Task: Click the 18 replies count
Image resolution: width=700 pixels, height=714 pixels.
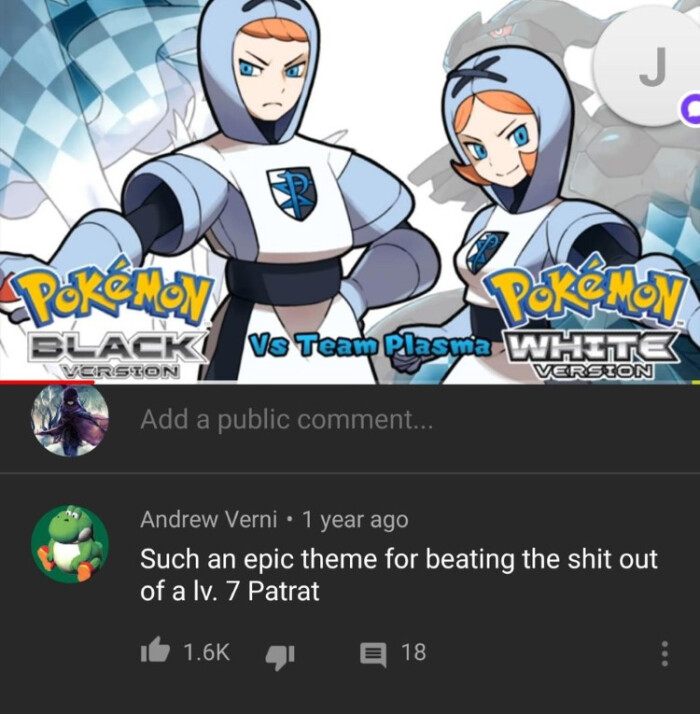Action: 414,652
